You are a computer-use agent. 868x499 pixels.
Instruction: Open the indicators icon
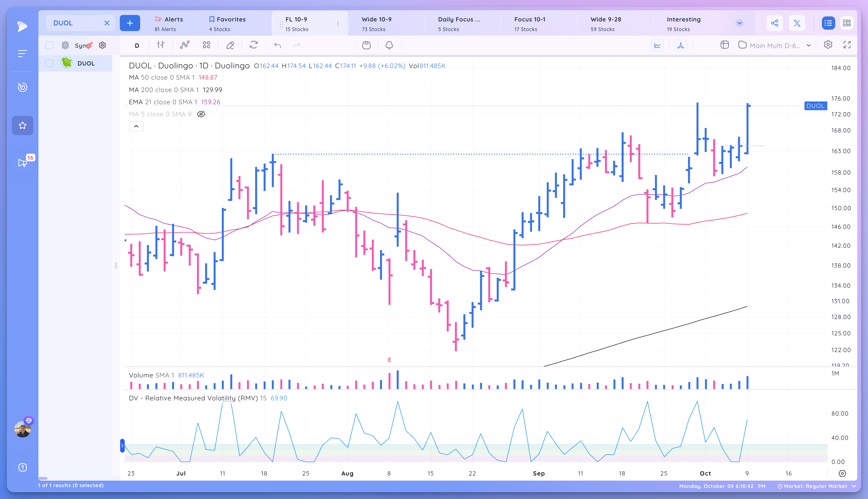pyautogui.click(x=185, y=45)
